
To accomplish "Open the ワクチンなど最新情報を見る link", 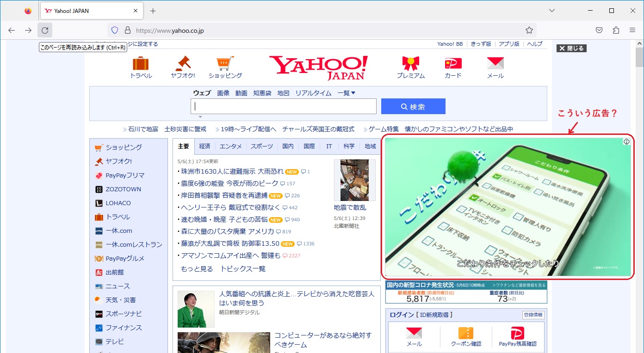I will click(519, 285).
